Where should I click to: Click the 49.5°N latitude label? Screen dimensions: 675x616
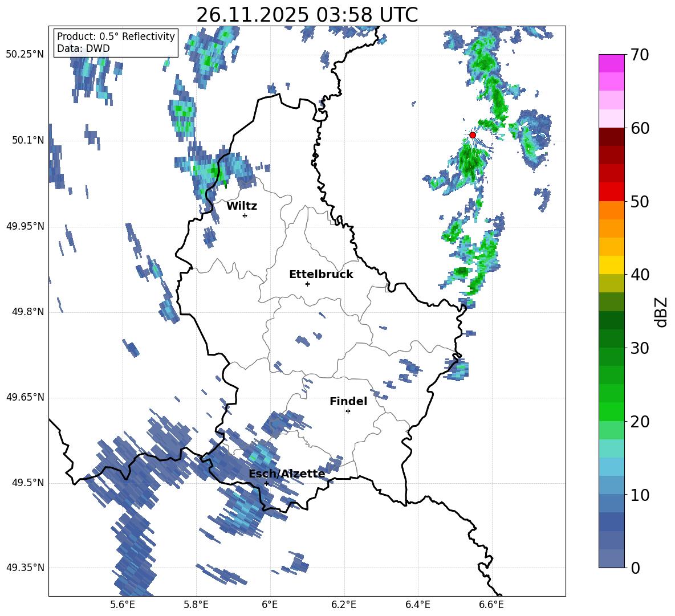click(x=28, y=483)
